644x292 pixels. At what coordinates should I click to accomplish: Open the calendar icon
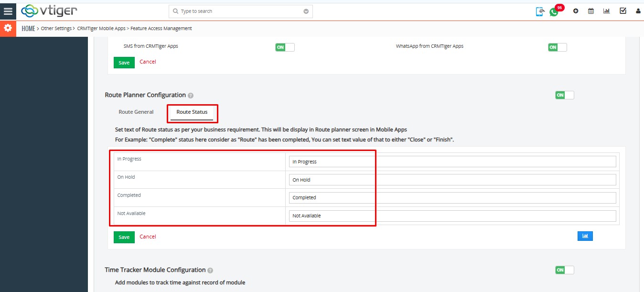tap(591, 11)
